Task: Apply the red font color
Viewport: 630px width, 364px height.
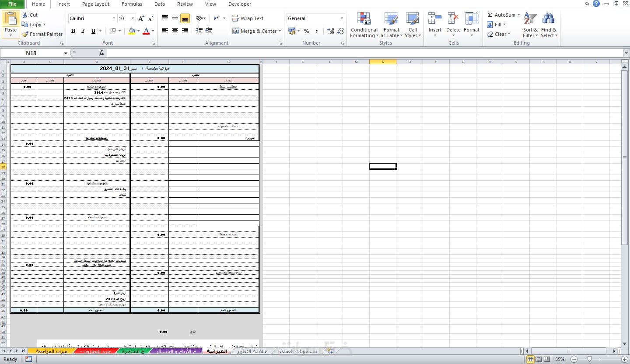Action: point(146,31)
